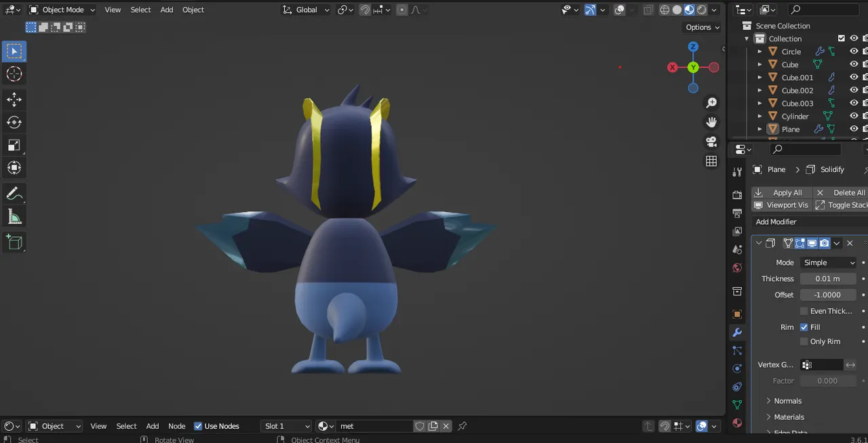
Task: Click the Apply All button
Action: click(781, 192)
